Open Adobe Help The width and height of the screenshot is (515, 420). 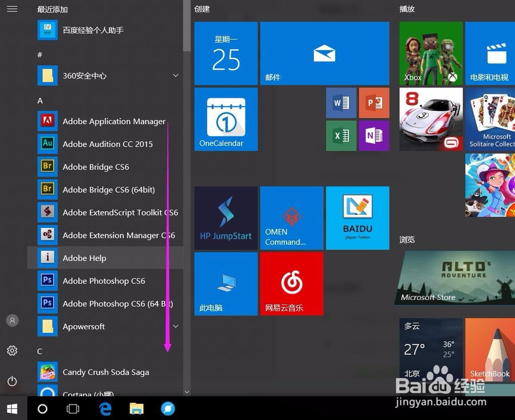pyautogui.click(x=105, y=258)
